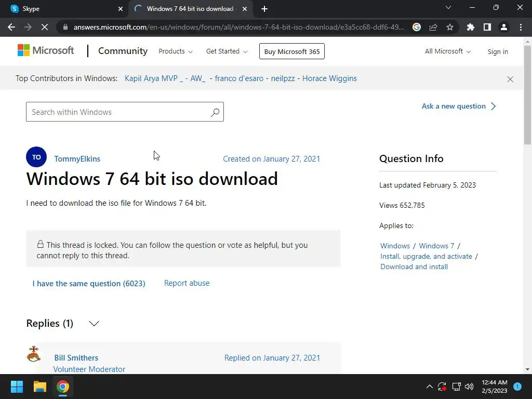Open Download and install link

point(414,267)
